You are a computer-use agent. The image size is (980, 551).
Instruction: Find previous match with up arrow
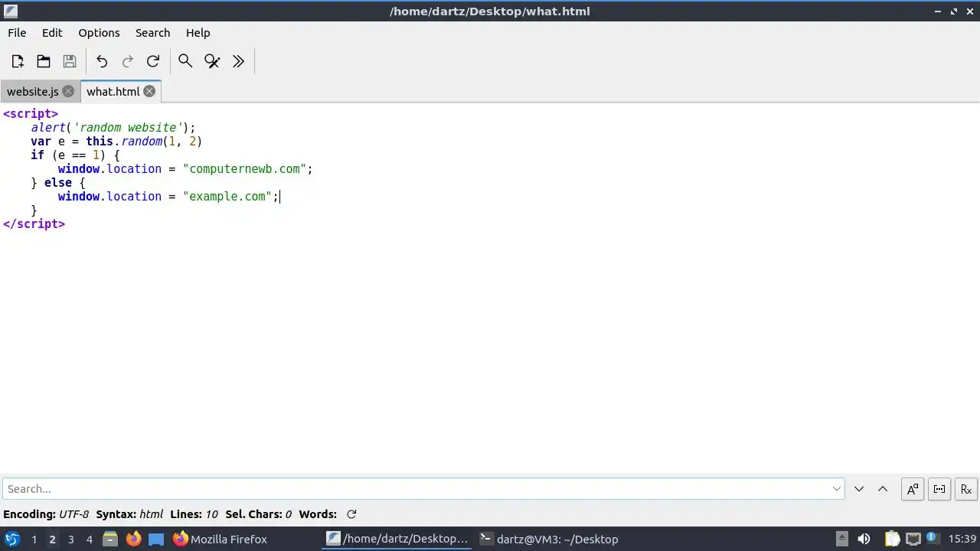[883, 489]
